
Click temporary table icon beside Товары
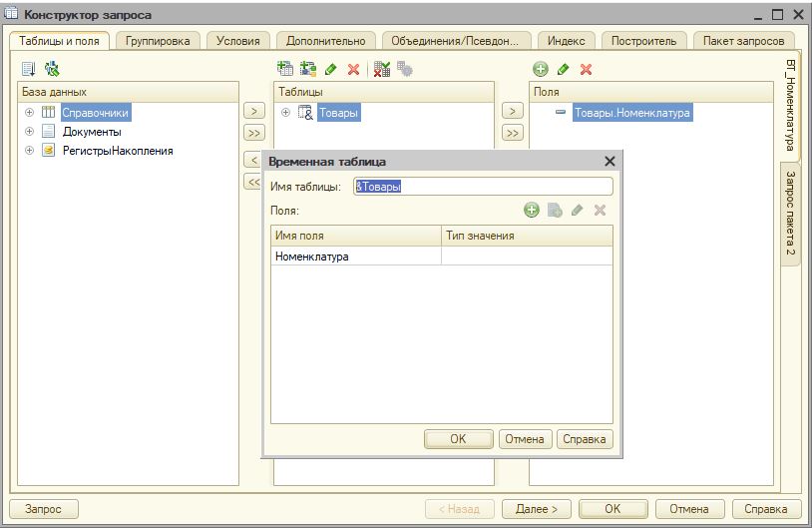tap(305, 112)
